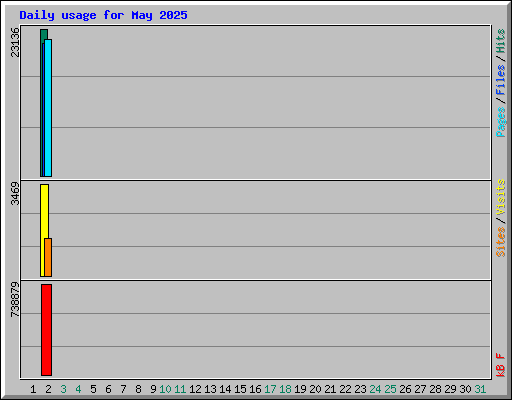Screen dimensions: 512x400
Task: Click green weekend day 25 label
Action: 390,389
